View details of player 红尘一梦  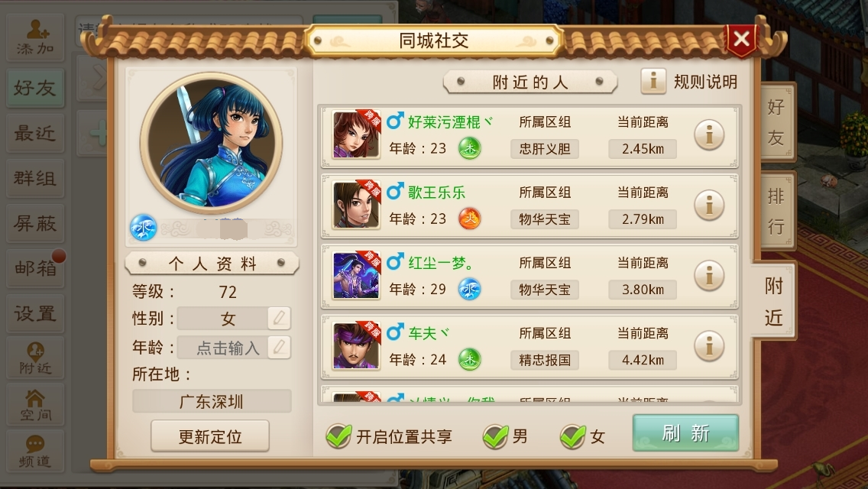pos(709,276)
